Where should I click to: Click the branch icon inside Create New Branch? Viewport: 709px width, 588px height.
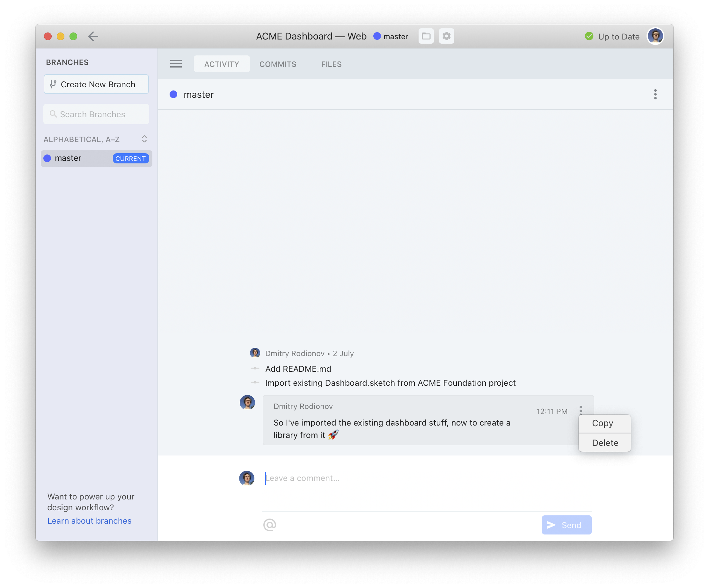(x=53, y=84)
